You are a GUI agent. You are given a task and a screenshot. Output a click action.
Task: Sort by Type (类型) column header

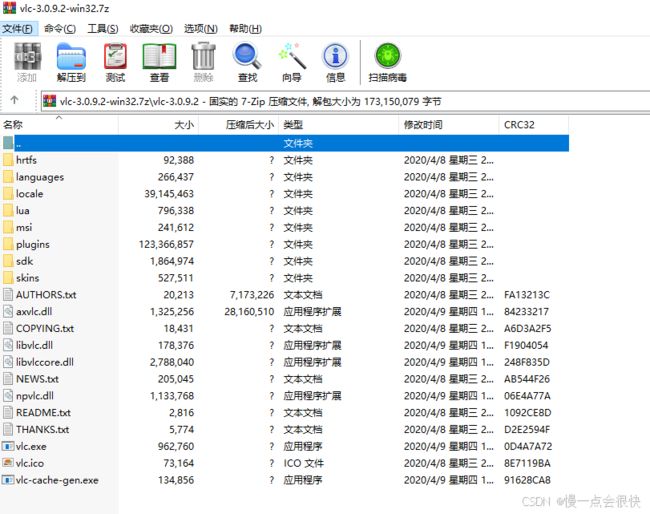(x=339, y=125)
